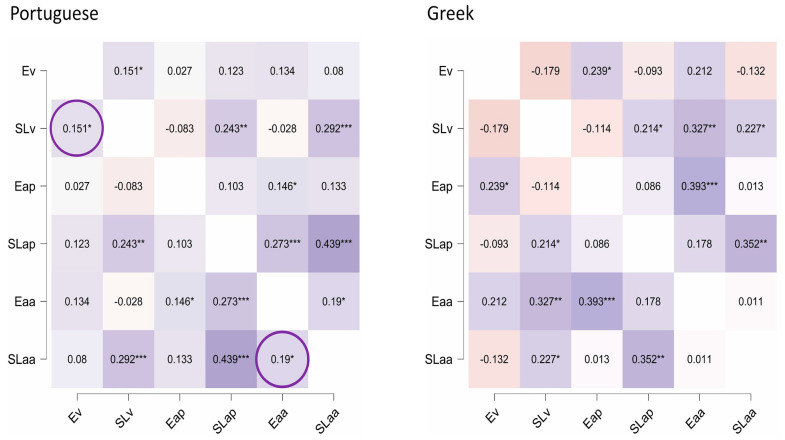This screenshot has width=785, height=440.
Task: Click the 0.011 cell in Greek SLaa row
Action: [x=699, y=359]
